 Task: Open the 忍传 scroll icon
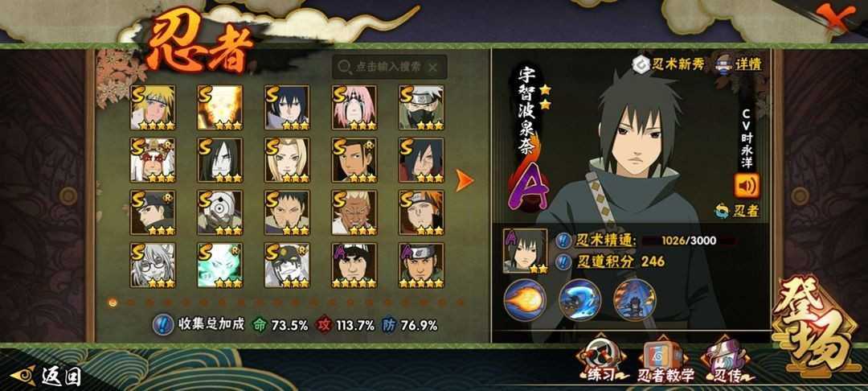coord(723,364)
